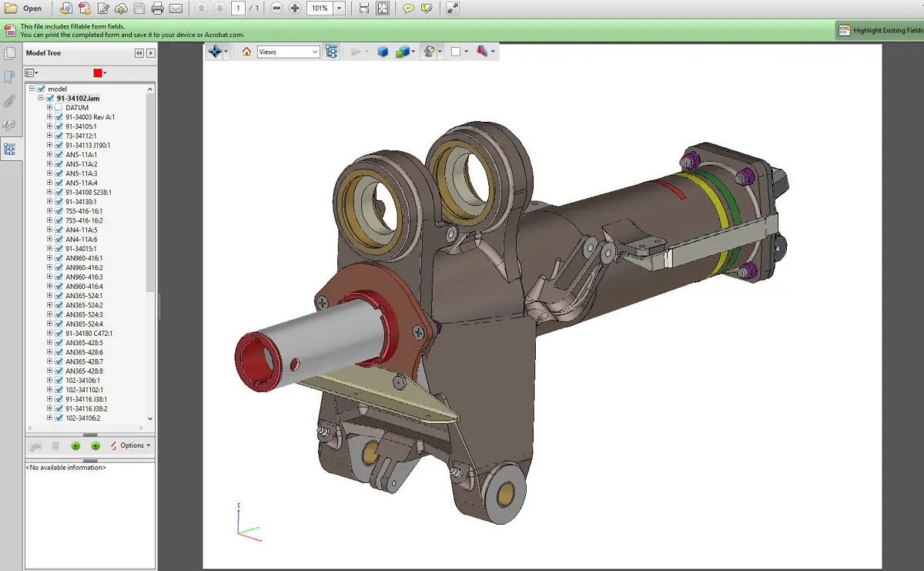Print the document using printer icon
Viewport: 924px width, 571px height.
[x=158, y=8]
